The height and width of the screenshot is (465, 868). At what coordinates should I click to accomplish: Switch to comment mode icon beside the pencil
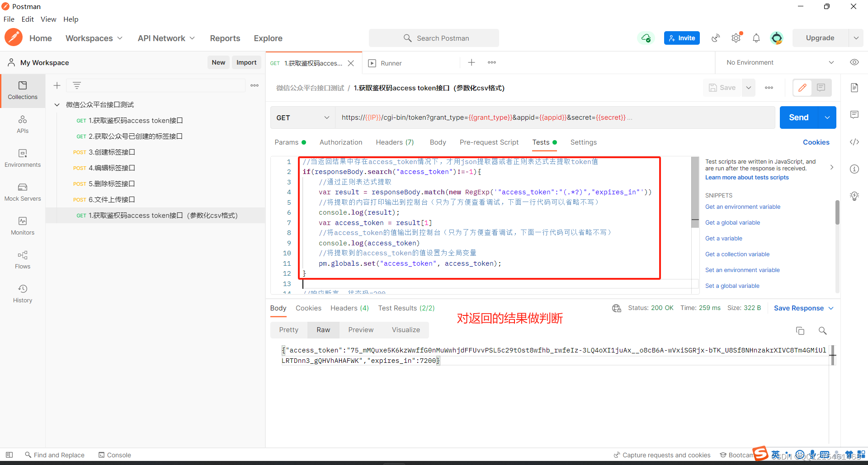821,88
